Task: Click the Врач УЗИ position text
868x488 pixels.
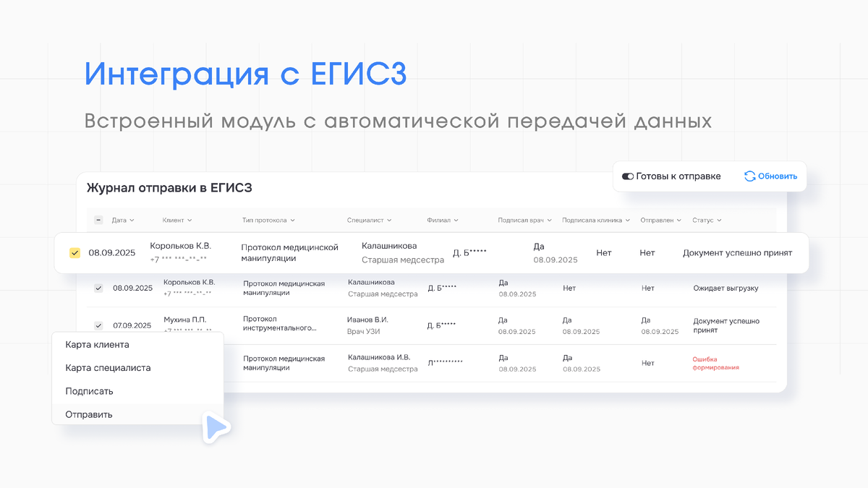Action: point(363,332)
